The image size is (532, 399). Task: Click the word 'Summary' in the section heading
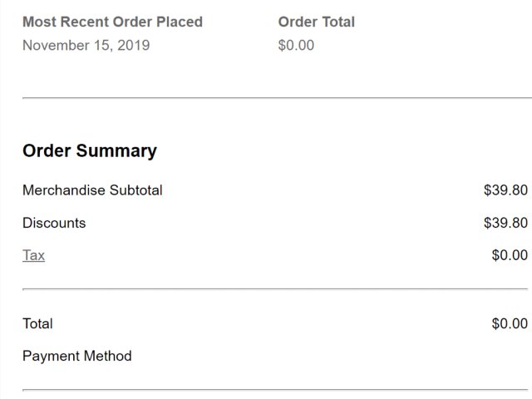coord(116,151)
